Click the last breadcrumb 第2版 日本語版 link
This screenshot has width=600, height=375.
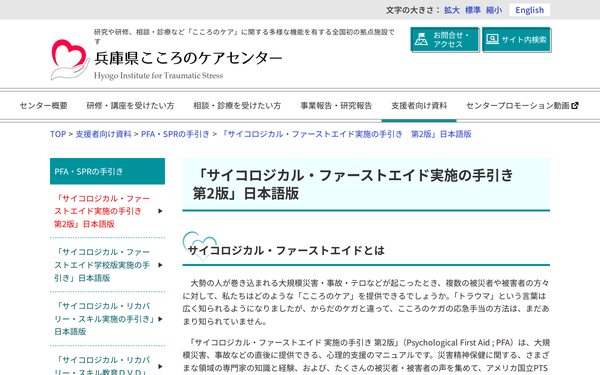[346, 134]
